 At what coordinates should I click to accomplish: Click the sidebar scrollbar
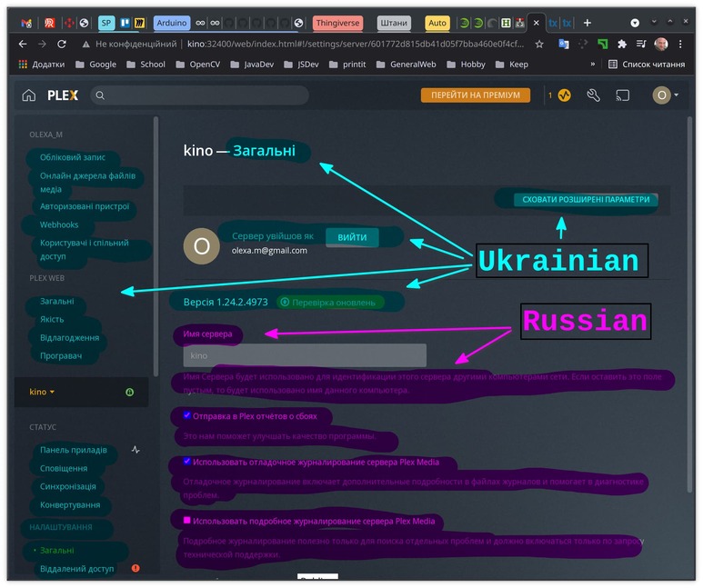(156, 246)
